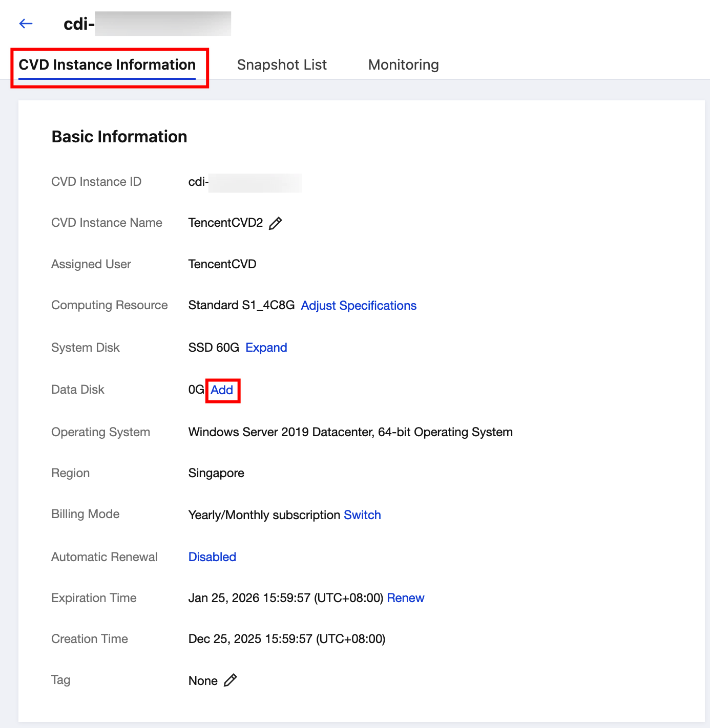Click the Basic Information heading
Viewport: 710px width, 728px height.
coord(119,137)
